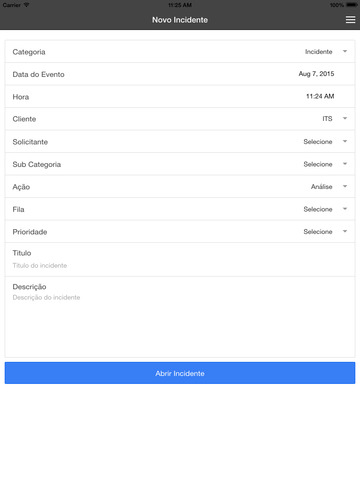The width and height of the screenshot is (360, 480).
Task: Tap the Wi-Fi status icon
Action: point(26,5)
